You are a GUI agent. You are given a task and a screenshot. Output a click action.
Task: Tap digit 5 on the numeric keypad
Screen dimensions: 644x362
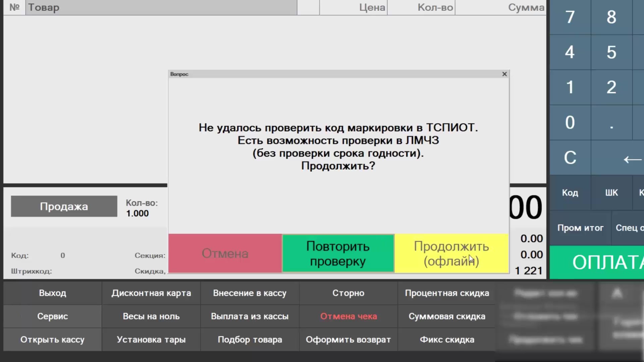coord(611,52)
